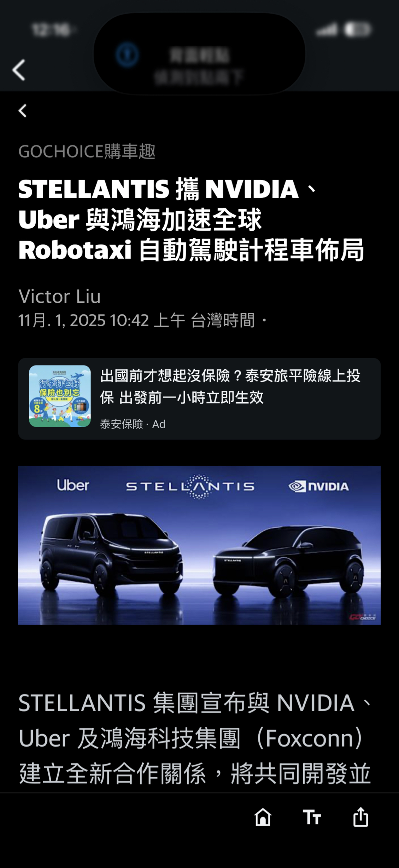Tap the large back chevron in top bar
This screenshot has width=399, height=868.
pyautogui.click(x=19, y=70)
